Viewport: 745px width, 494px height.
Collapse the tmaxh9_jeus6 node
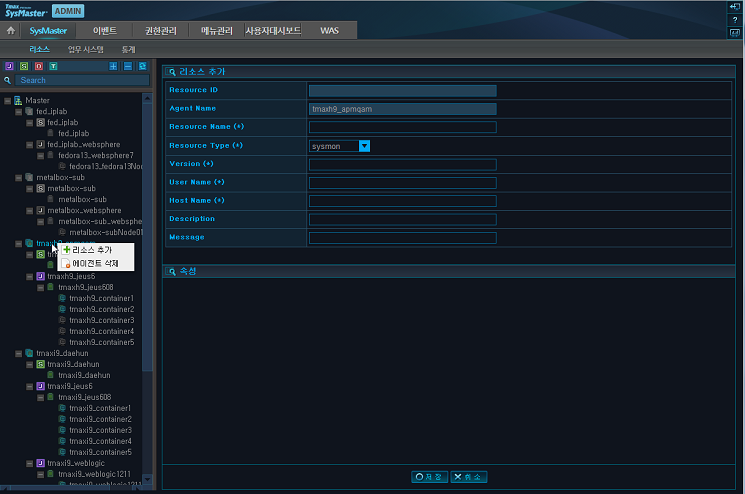pyautogui.click(x=29, y=276)
